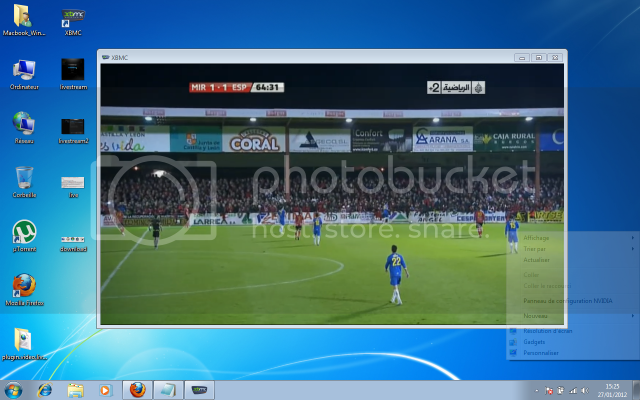Launch the µTorrent desktop shortcut

[x=24, y=236]
